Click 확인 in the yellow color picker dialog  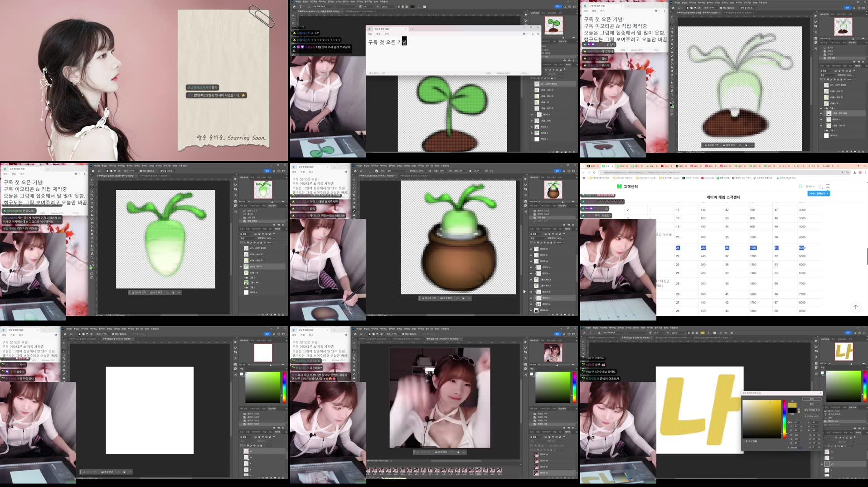coord(811,399)
